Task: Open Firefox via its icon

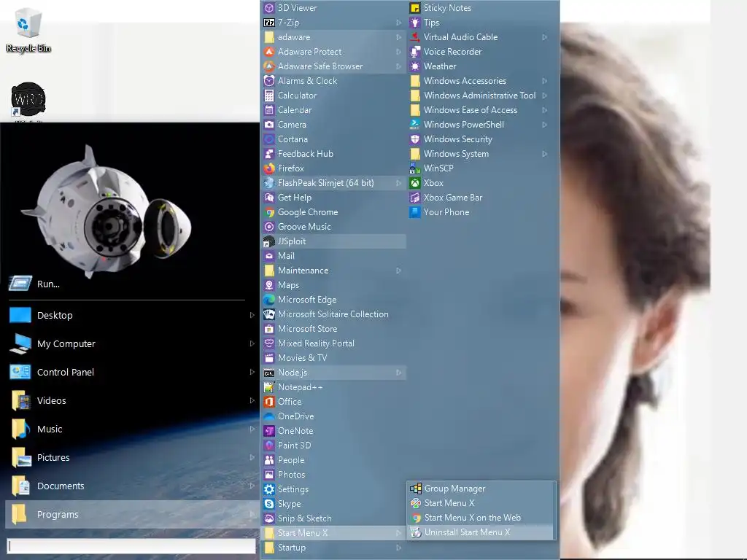Action: 269,168
